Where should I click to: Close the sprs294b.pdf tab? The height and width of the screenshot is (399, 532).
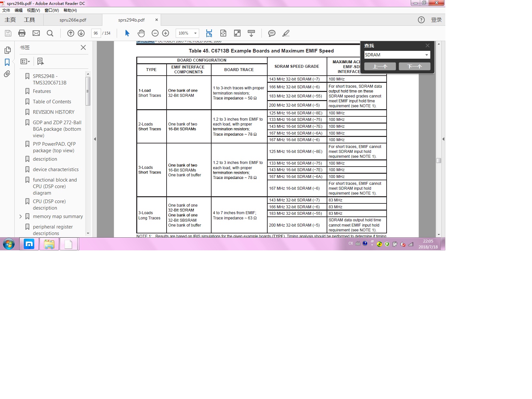pyautogui.click(x=156, y=20)
